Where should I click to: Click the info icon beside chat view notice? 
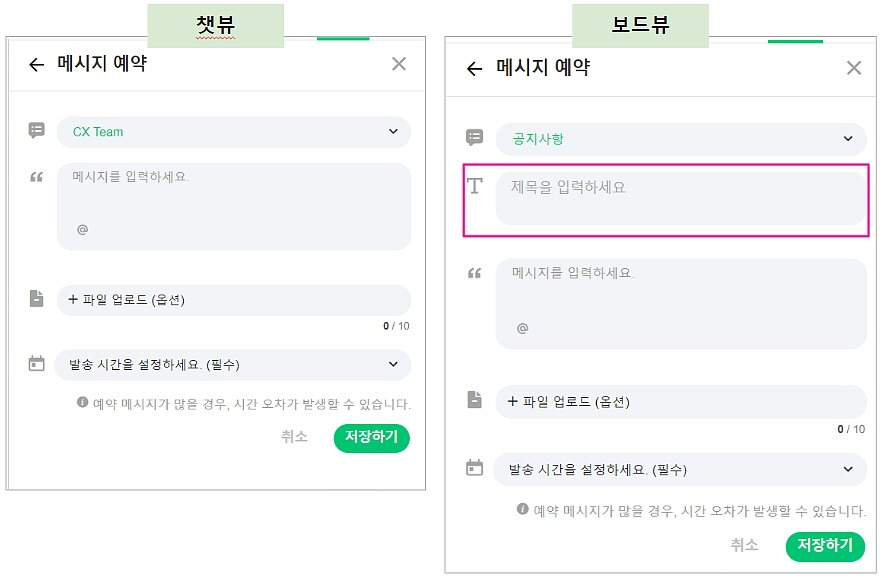[x=83, y=402]
